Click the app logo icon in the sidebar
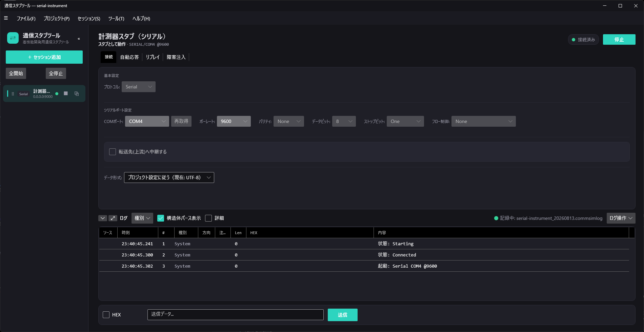 13,38
